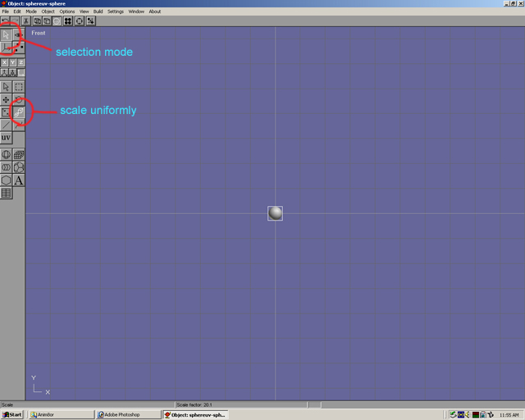Click the lined-grid modifier tool icon
Image resolution: width=525 pixels, height=420 pixels.
[x=6, y=193]
